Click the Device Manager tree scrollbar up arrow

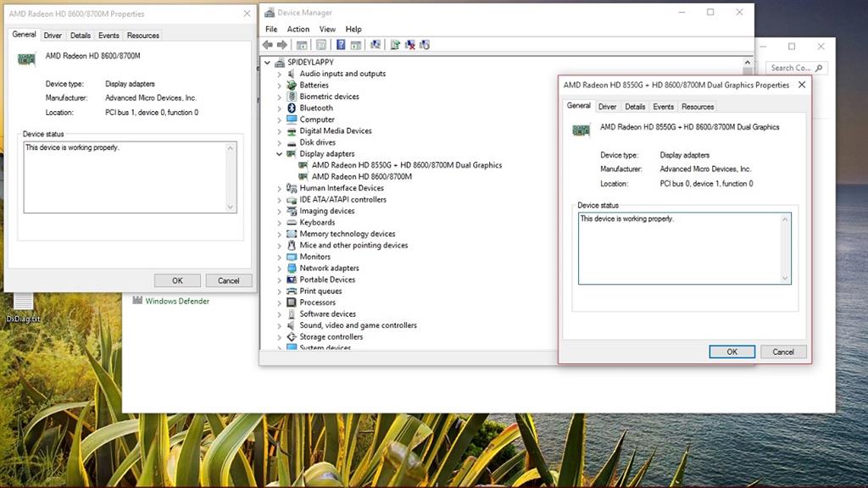point(748,63)
